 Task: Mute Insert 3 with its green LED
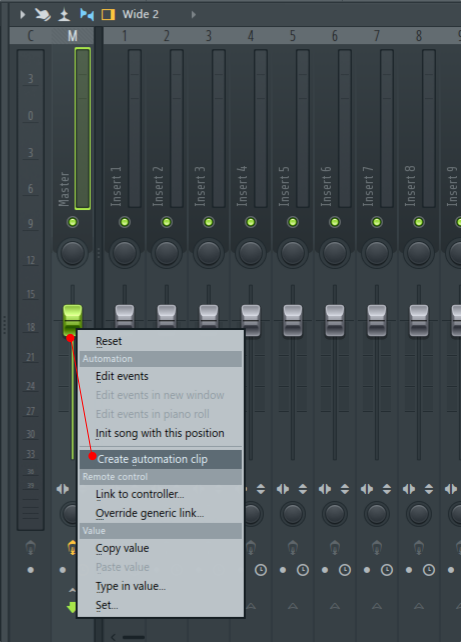coord(208,222)
